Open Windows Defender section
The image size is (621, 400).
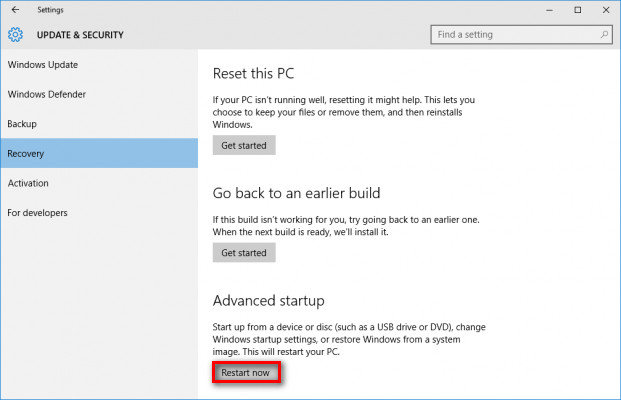(x=99, y=94)
